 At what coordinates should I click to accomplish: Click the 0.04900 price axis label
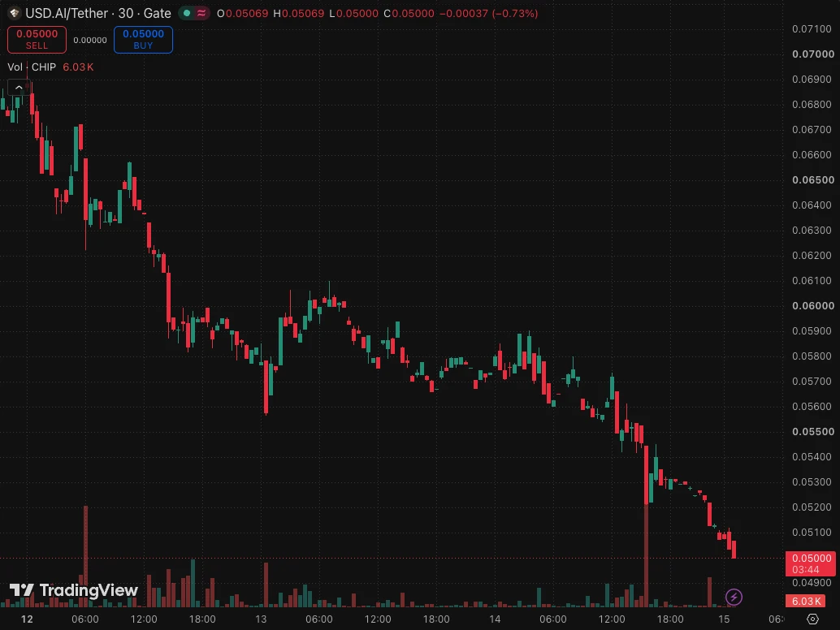tap(812, 582)
